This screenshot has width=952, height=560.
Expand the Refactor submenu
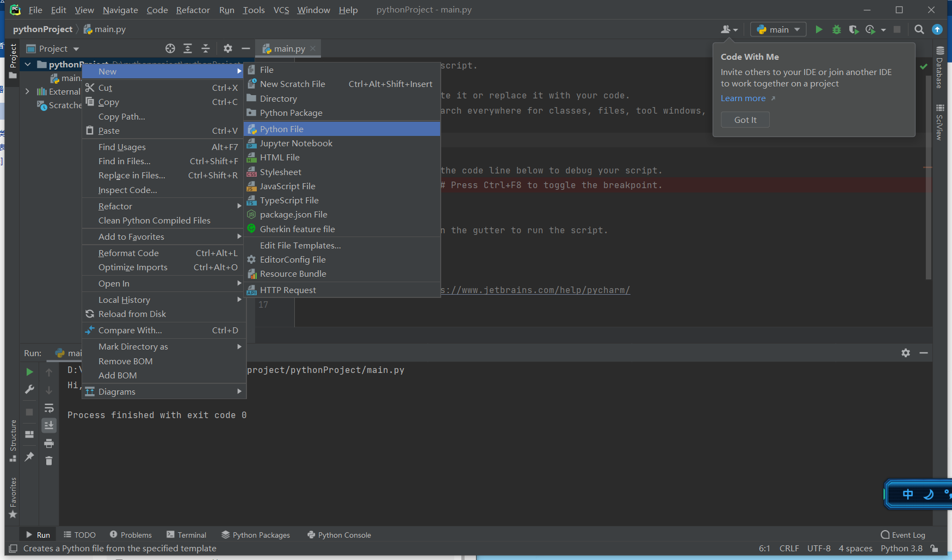163,206
